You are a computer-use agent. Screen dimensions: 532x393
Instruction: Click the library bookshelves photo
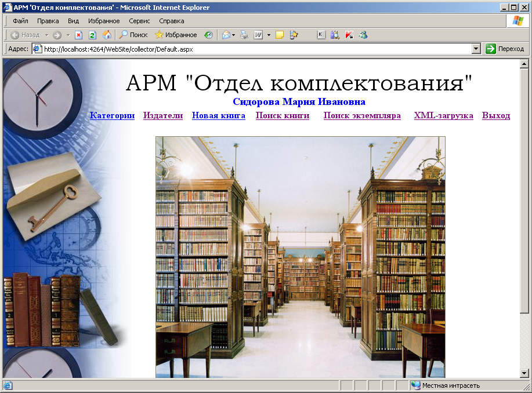tap(301, 257)
